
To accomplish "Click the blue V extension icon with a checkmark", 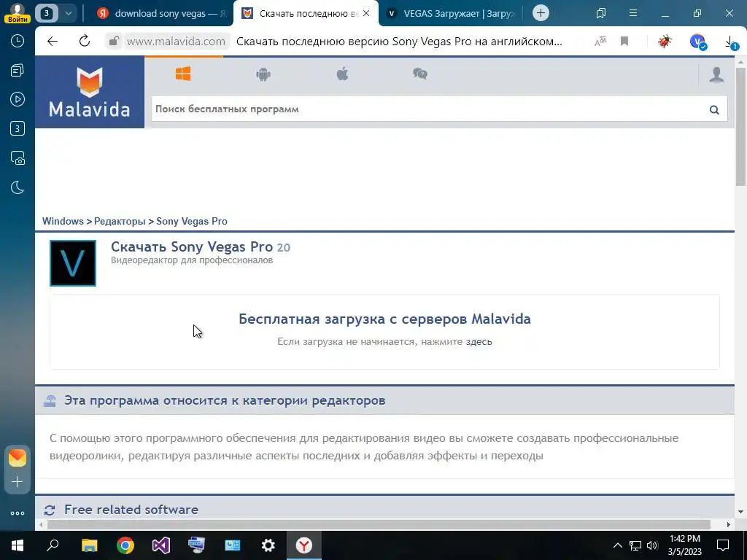I will pos(698,42).
